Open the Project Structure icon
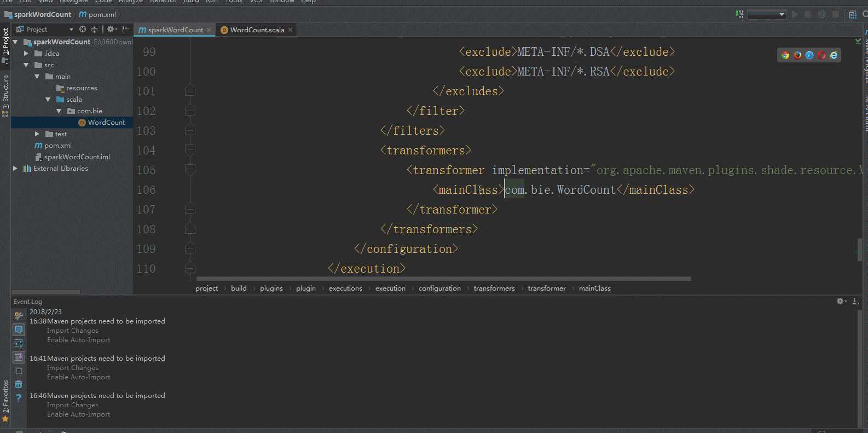 click(852, 14)
